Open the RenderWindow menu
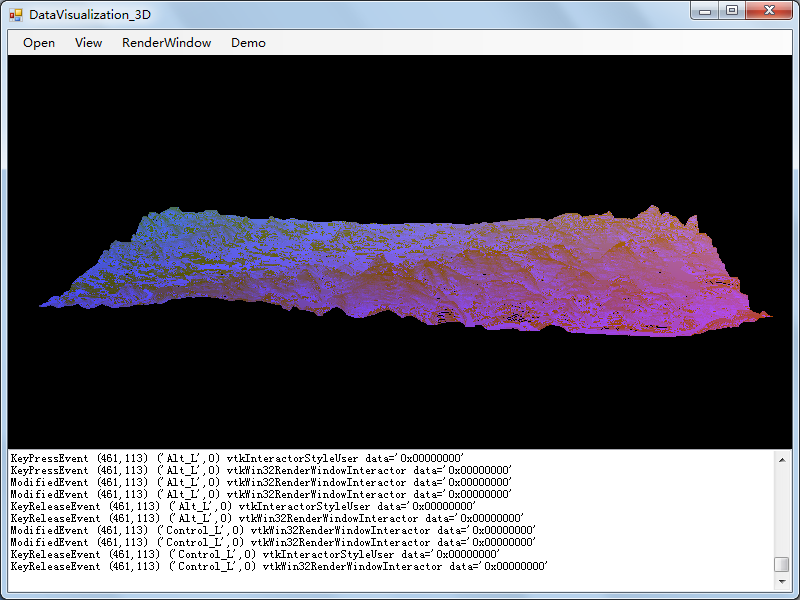 [x=166, y=43]
